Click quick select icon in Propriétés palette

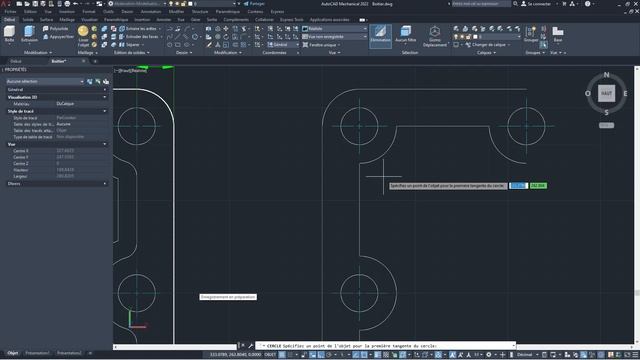point(106,82)
